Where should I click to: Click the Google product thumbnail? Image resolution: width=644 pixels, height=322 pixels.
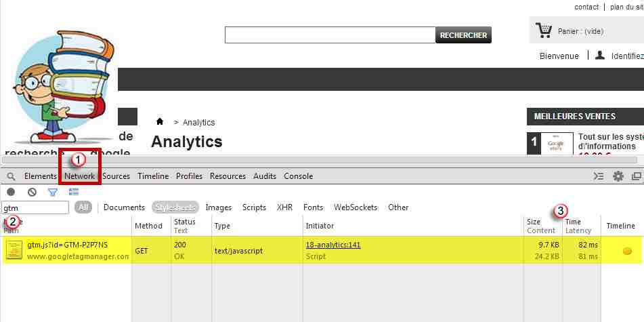pyautogui.click(x=557, y=144)
